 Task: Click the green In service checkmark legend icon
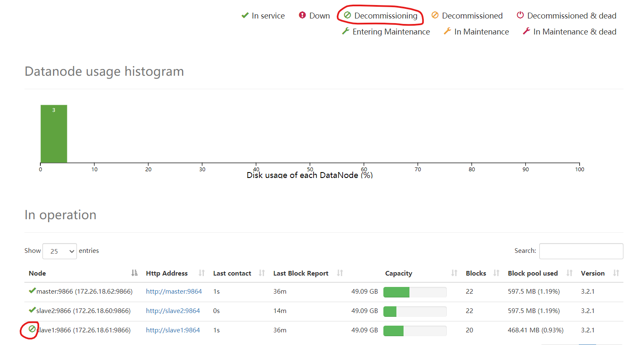pos(245,16)
